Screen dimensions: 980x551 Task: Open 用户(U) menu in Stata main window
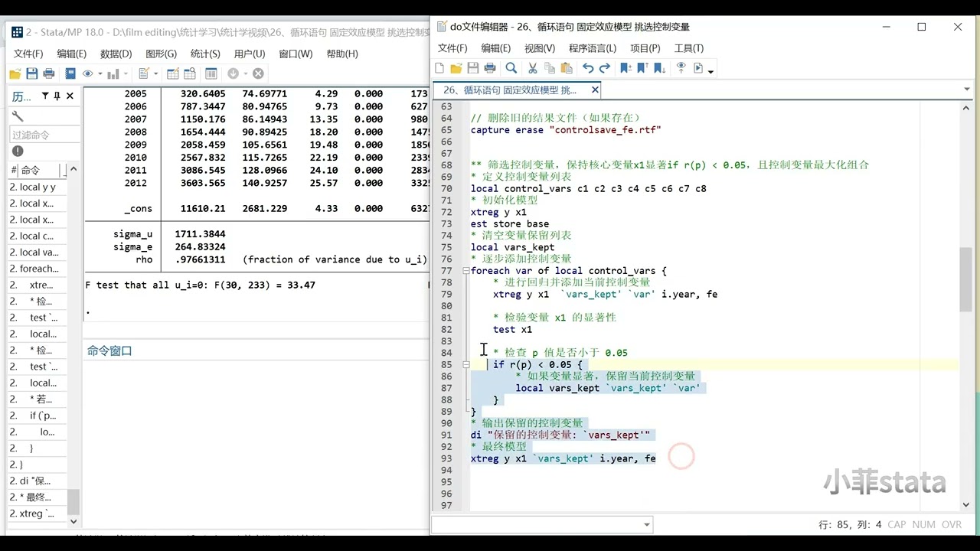click(250, 54)
